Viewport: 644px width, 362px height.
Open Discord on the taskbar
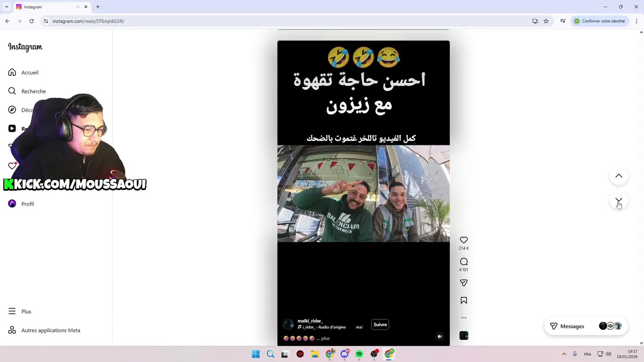tap(345, 354)
